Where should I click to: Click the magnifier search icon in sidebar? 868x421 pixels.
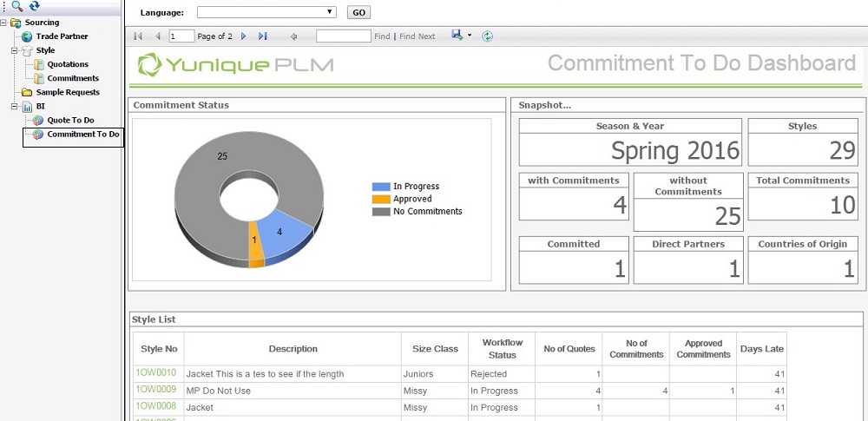(17, 6)
